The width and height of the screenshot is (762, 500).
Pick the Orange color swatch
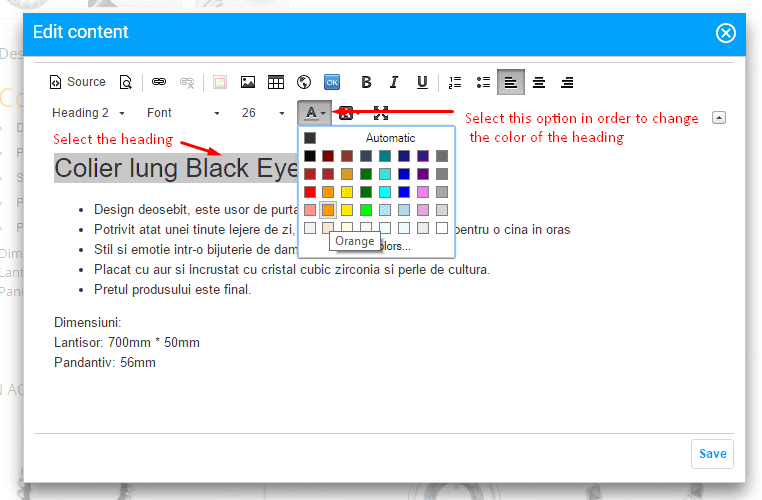tap(329, 210)
